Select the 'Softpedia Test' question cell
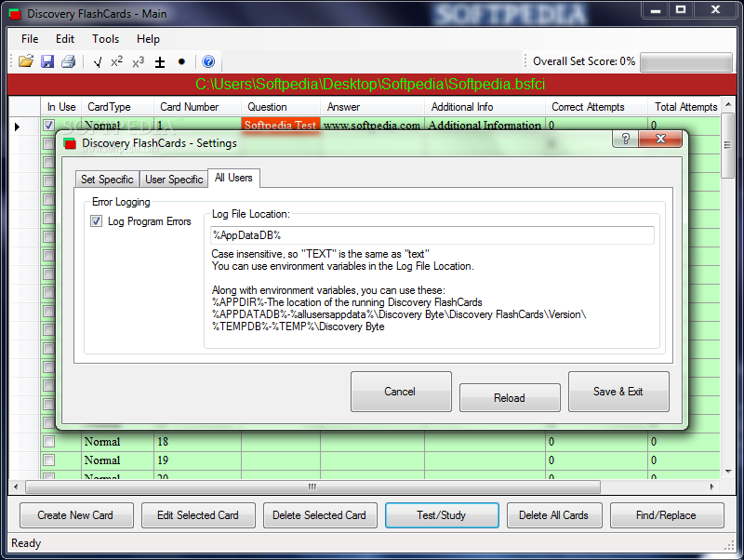Image resolution: width=744 pixels, height=560 pixels. coord(281,126)
